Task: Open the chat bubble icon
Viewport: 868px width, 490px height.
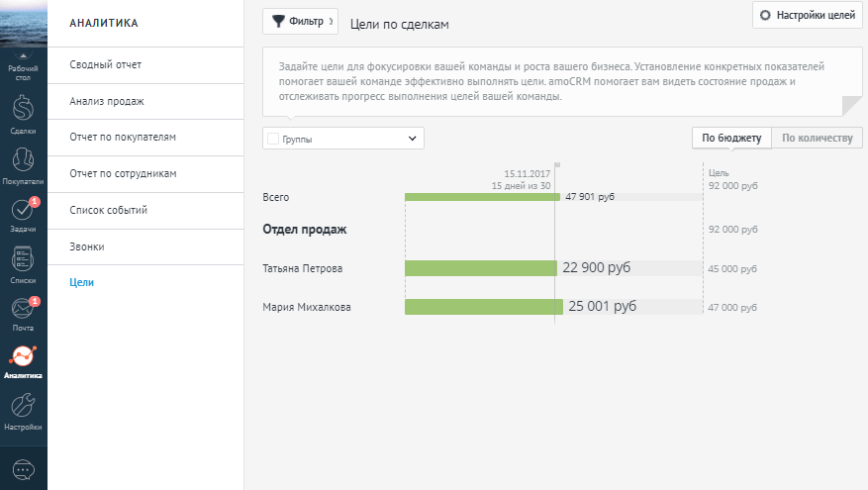Action: (23, 468)
